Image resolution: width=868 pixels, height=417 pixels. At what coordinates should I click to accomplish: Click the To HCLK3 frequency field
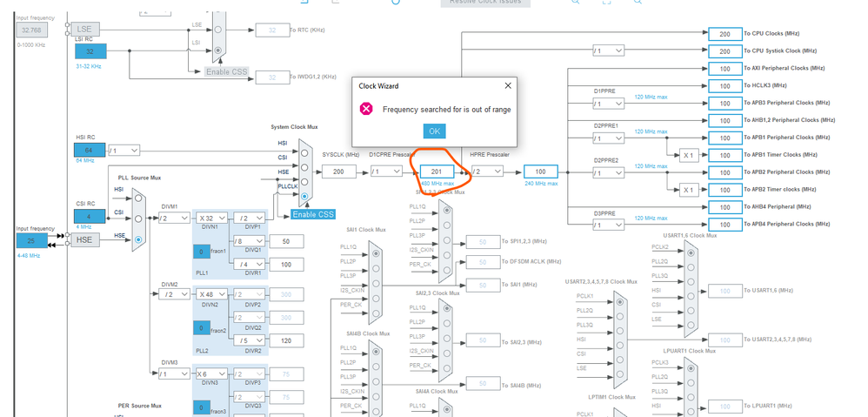(x=725, y=86)
